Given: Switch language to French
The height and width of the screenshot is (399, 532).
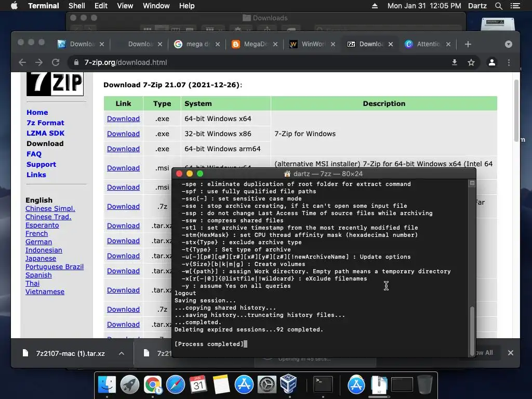Looking at the screenshot, I should point(37,233).
